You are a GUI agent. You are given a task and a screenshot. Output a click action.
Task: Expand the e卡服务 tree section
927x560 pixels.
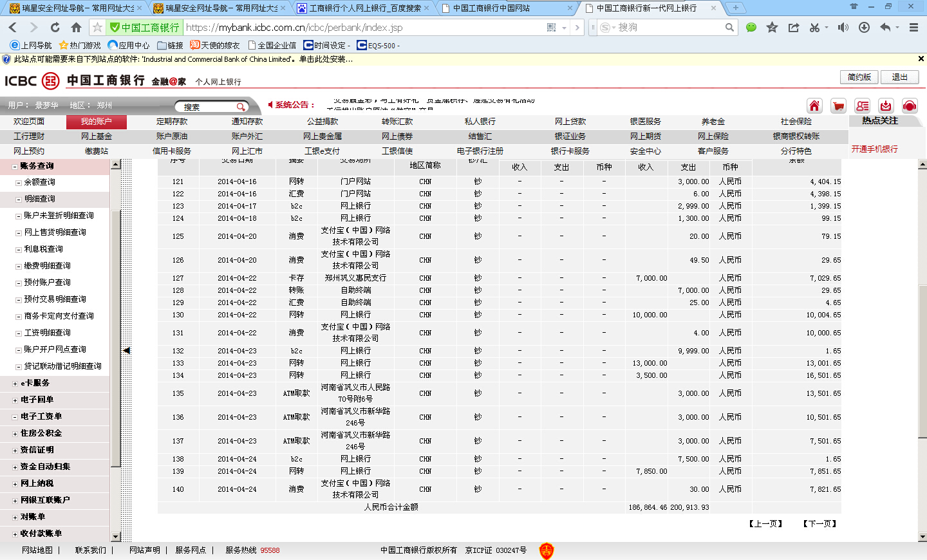click(15, 384)
